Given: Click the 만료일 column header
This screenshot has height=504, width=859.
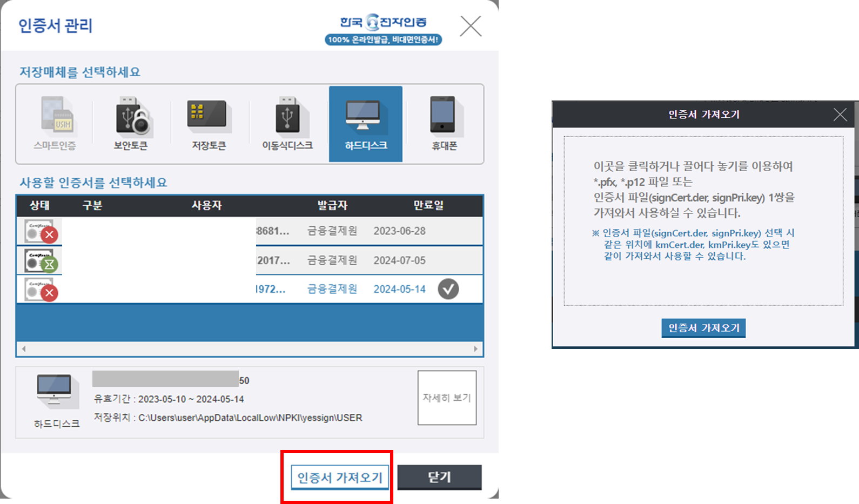Looking at the screenshot, I should (x=428, y=205).
